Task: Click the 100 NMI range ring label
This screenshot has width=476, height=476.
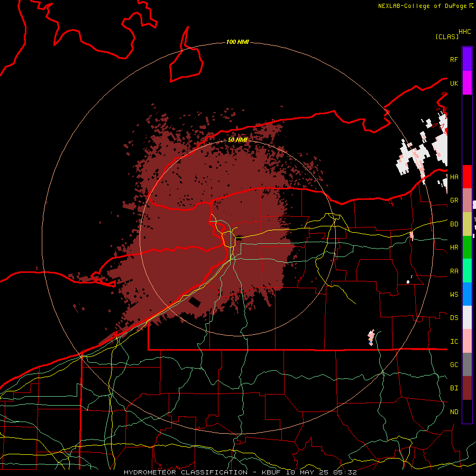Action: pyautogui.click(x=237, y=42)
